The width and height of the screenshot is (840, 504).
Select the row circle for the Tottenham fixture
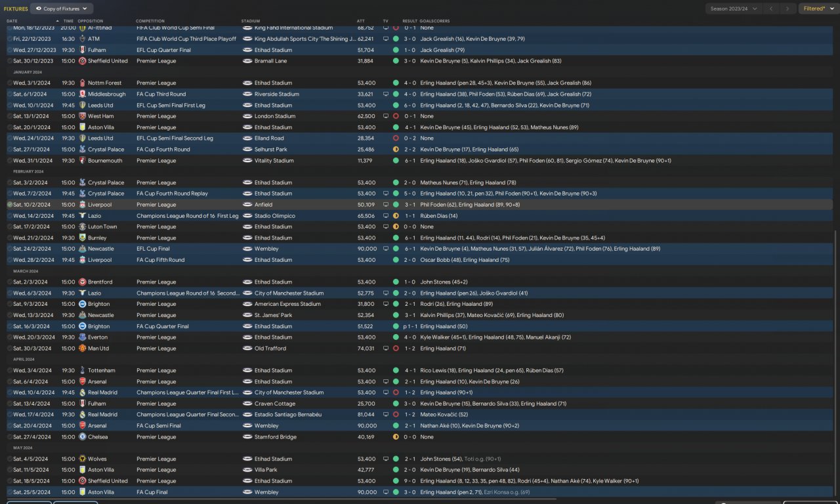coord(10,371)
